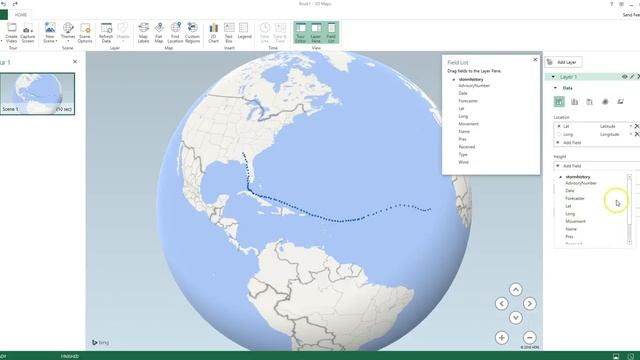
Task: Toggle the Layer Pane button
Action: click(x=316, y=33)
